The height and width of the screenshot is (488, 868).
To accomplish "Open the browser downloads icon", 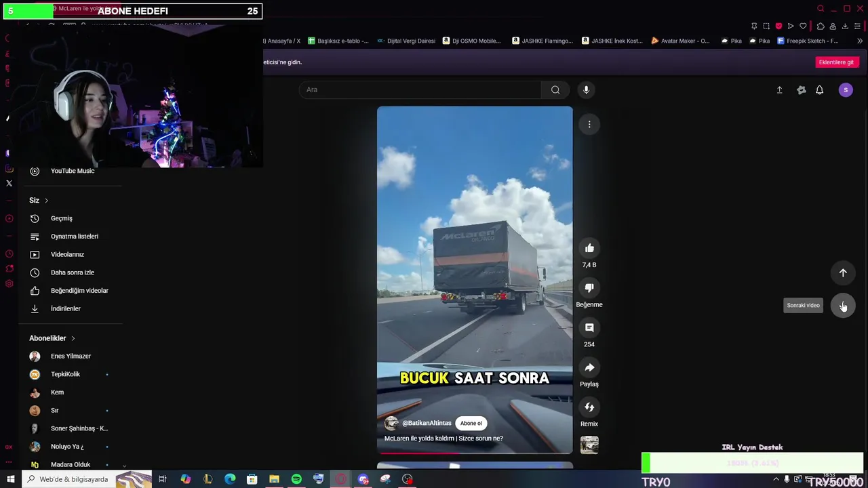I will 845,26.
